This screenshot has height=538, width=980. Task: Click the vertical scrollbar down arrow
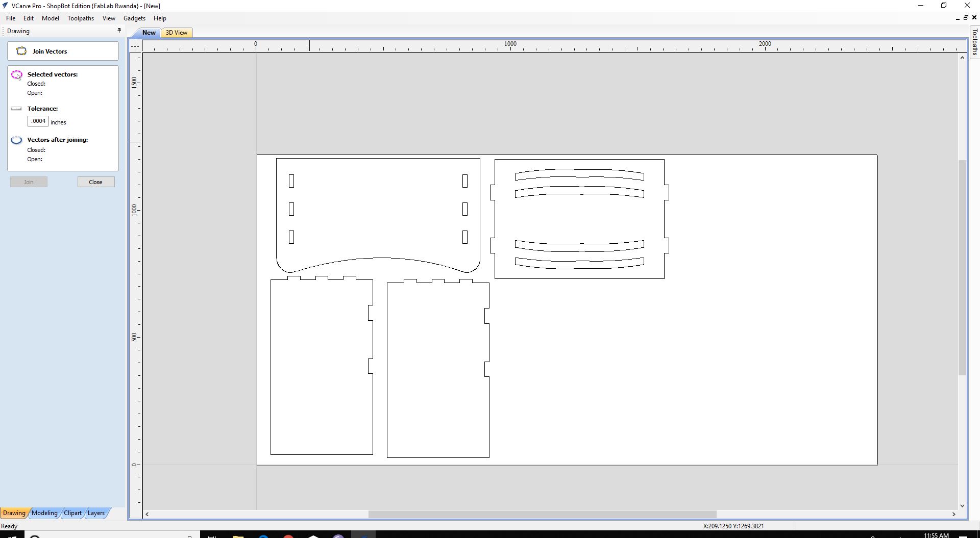pyautogui.click(x=962, y=506)
